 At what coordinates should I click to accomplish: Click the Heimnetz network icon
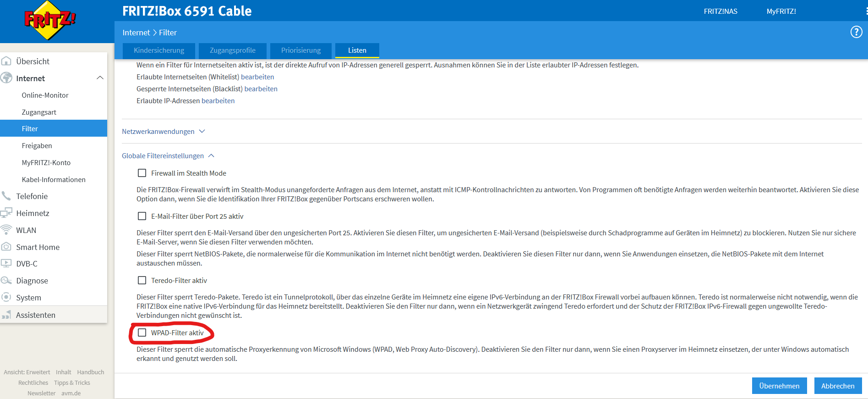tap(6, 213)
